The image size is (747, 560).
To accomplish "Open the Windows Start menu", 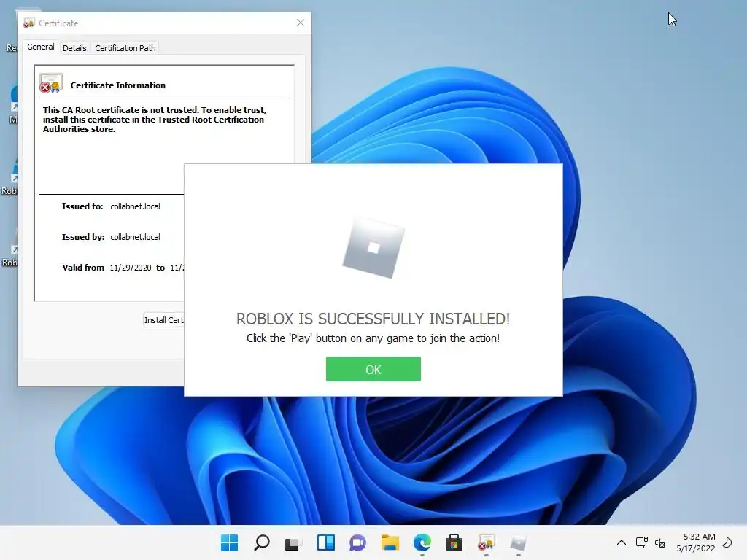I will 229,542.
